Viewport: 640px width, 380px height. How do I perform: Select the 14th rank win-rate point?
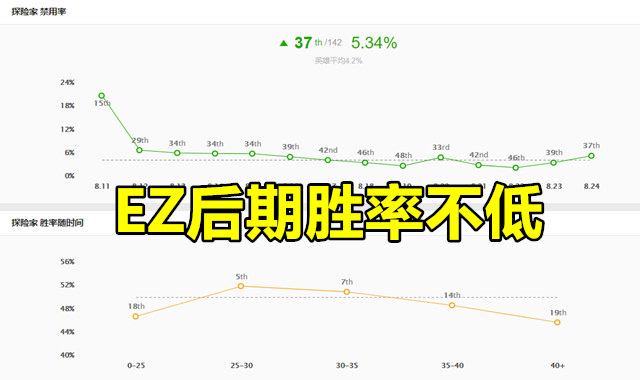click(x=452, y=305)
